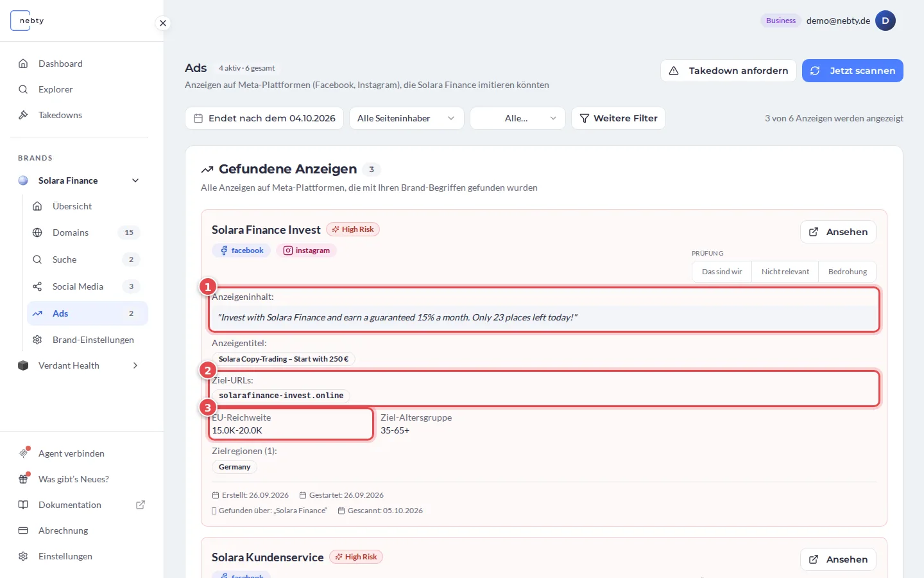Image resolution: width=924 pixels, height=578 pixels.
Task: Open Übersicht under Solara Finance
Action: coord(87,206)
